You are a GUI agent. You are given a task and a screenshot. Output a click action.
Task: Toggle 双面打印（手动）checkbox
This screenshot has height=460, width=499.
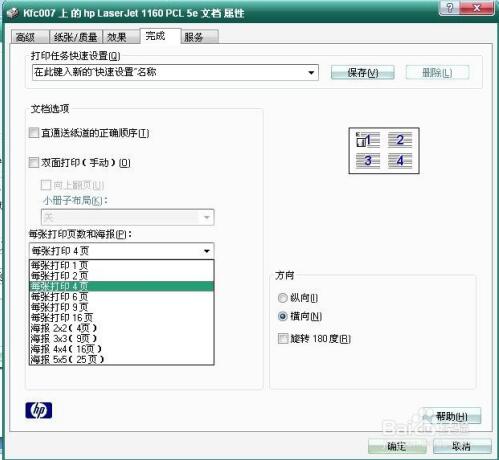[34, 163]
